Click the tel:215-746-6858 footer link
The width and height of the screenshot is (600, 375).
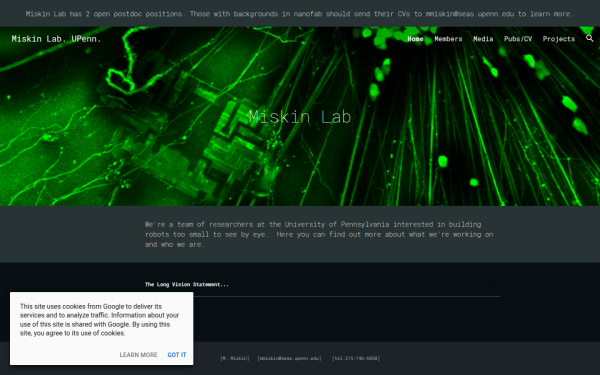click(x=355, y=359)
